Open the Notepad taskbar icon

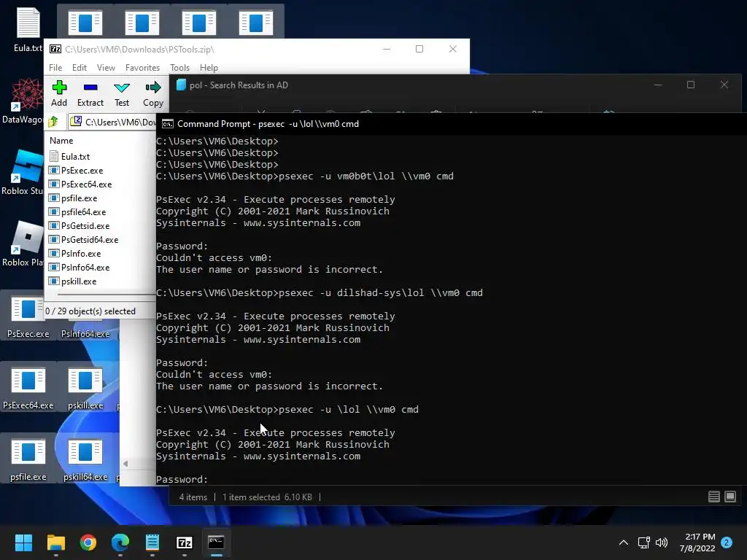tap(152, 542)
